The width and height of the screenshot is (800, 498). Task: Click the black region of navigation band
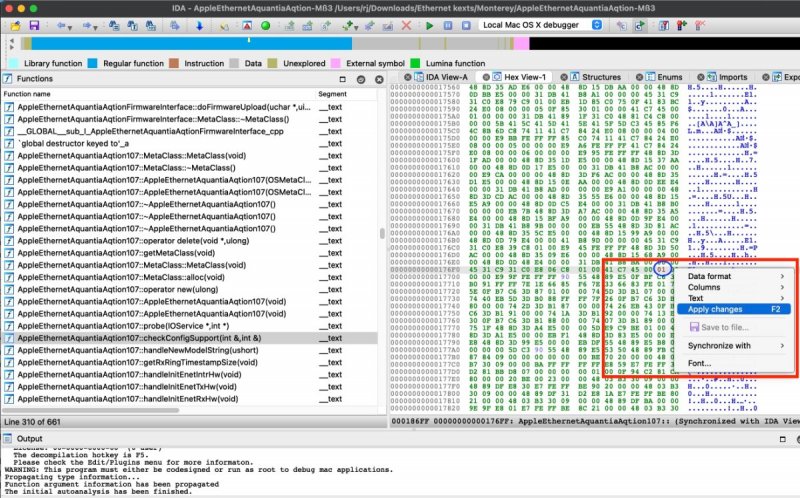[x=664, y=43]
